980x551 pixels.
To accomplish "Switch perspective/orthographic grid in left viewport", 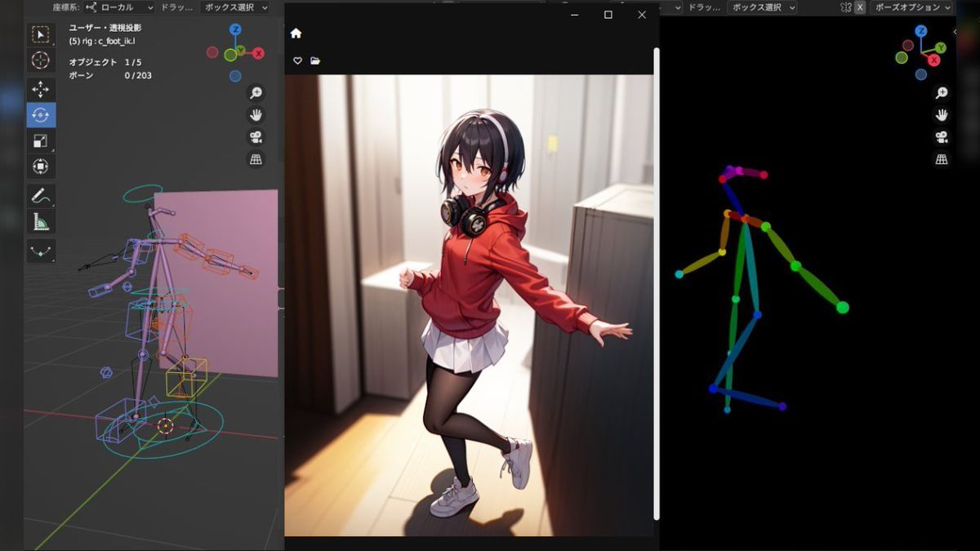I will [256, 159].
